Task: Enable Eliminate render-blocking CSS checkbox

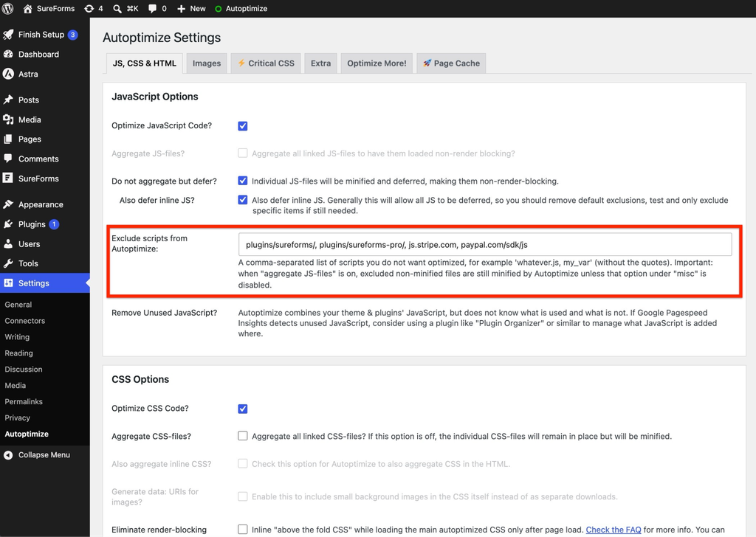Action: point(242,530)
